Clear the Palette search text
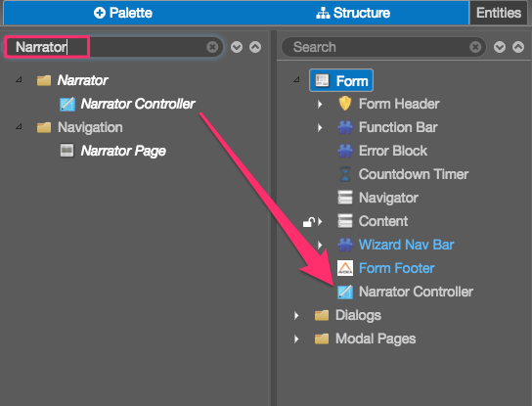Viewport: 532px width, 406px height. pos(212,47)
